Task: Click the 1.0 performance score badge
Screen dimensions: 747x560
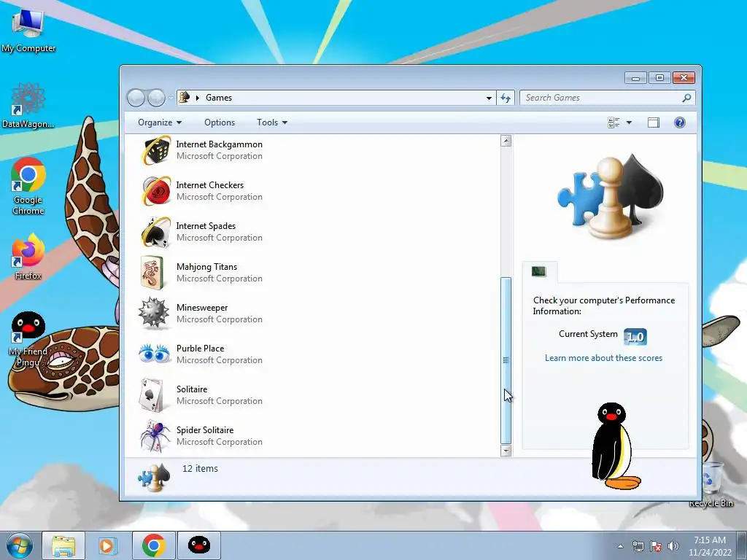Action: tap(635, 337)
